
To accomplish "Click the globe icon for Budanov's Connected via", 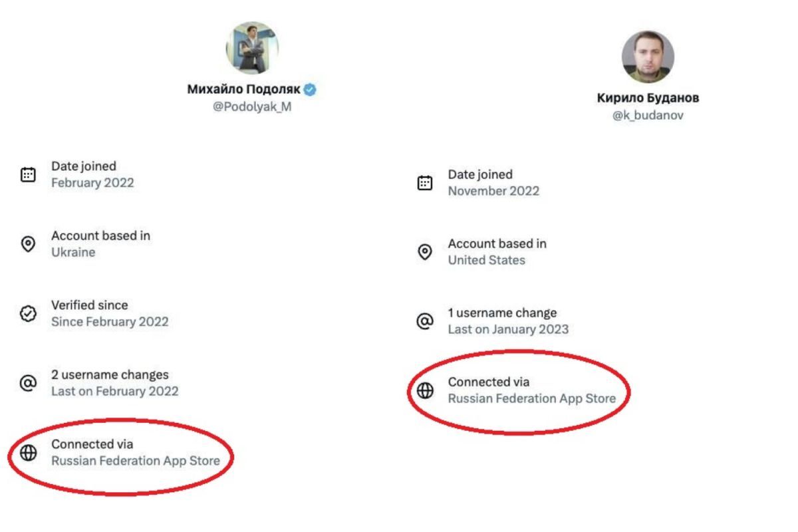I will [425, 391].
